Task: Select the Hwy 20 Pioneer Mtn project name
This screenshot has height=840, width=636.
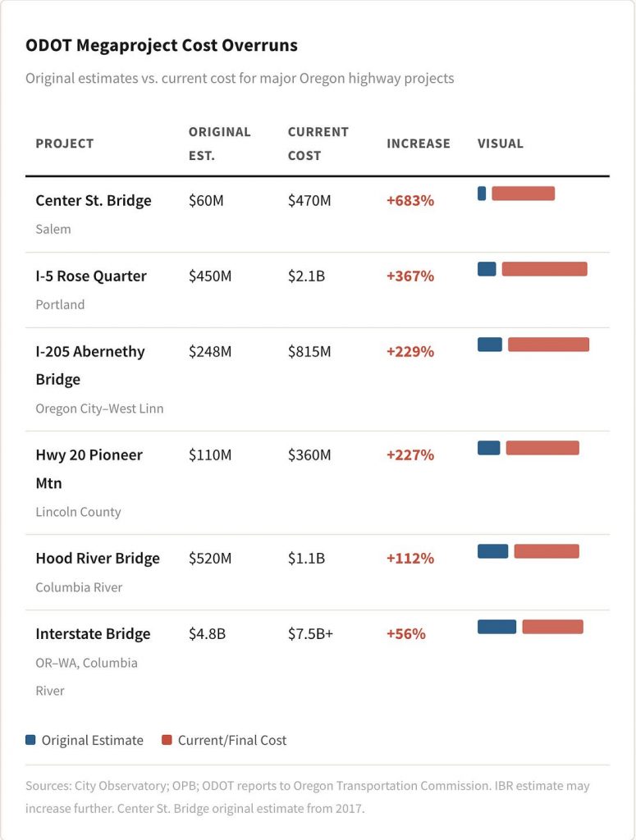Action: (89, 468)
